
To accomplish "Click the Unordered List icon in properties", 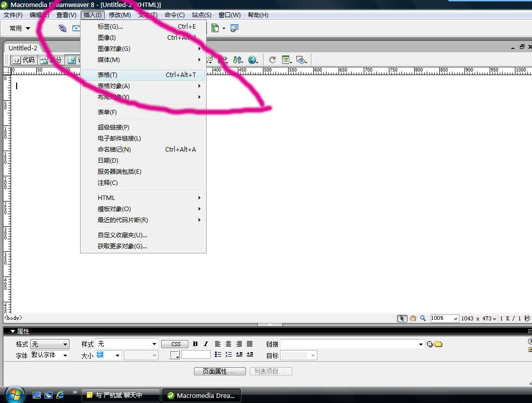I will [x=218, y=355].
